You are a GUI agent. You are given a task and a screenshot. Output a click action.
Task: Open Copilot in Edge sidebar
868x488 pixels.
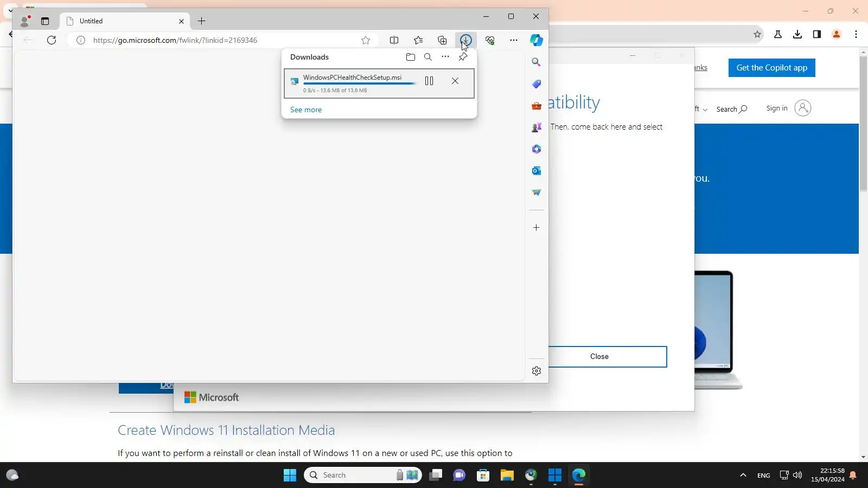[x=537, y=40]
